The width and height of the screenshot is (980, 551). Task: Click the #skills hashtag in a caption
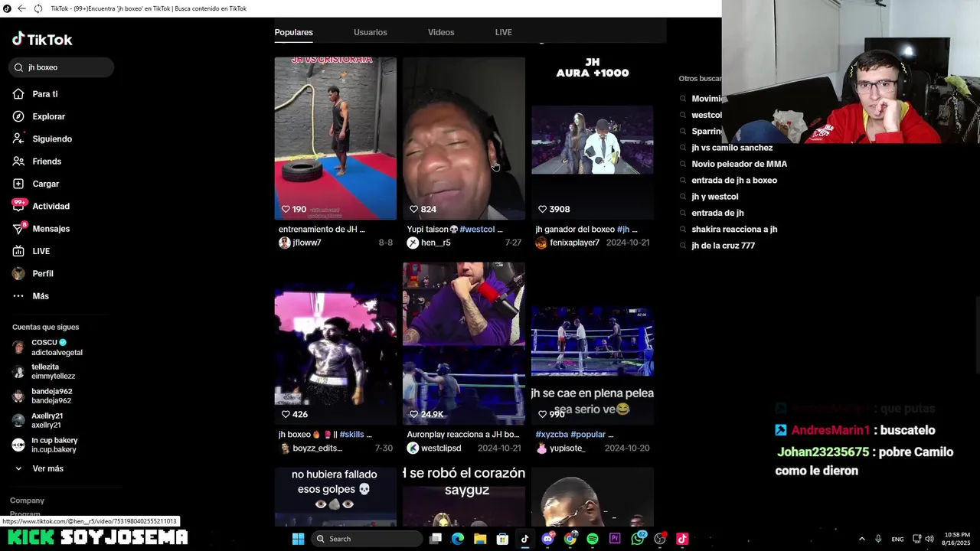click(x=351, y=434)
